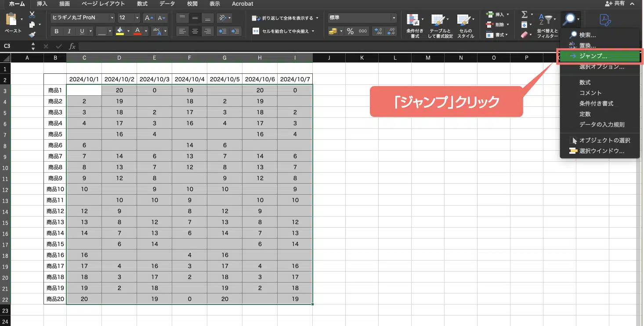Click the cell labeled 商品10
The height and width of the screenshot is (326, 644).
click(x=55, y=189)
